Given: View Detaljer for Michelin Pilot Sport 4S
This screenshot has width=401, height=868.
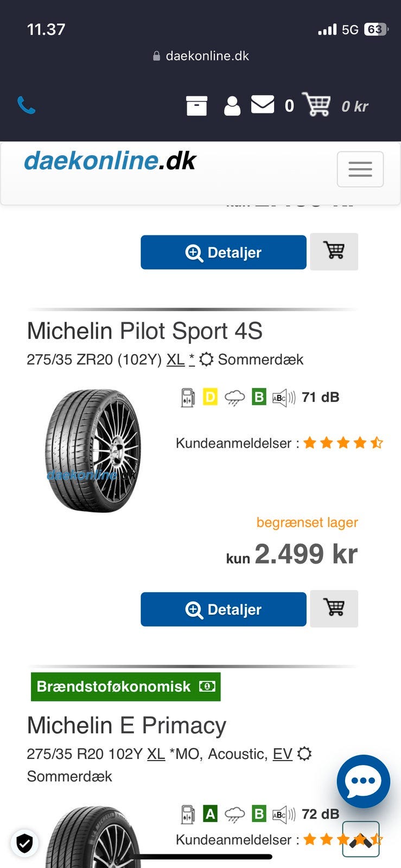Looking at the screenshot, I should pos(224,609).
